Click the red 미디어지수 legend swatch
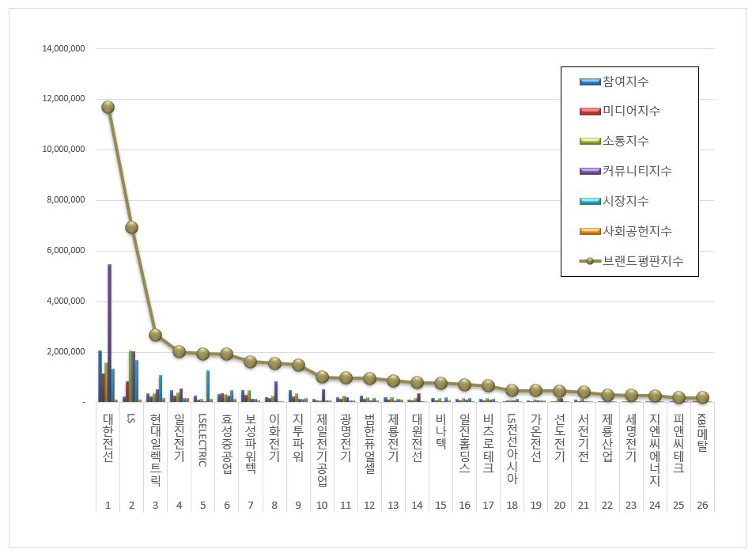Screen dimensions: 756x557 pos(590,112)
